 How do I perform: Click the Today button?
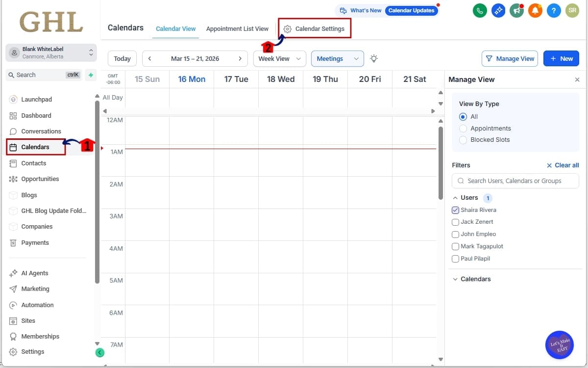tap(122, 58)
